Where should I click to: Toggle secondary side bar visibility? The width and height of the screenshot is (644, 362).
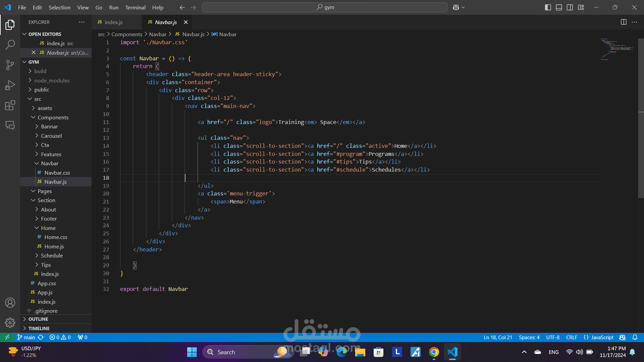570,7
